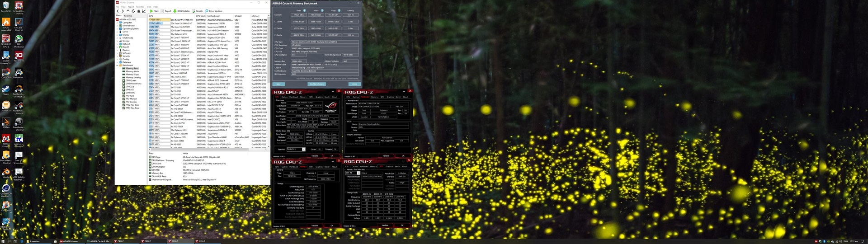The height and width of the screenshot is (244, 868).
Task: Go back with AIDA64 toolbar back arrow
Action: tap(118, 11)
